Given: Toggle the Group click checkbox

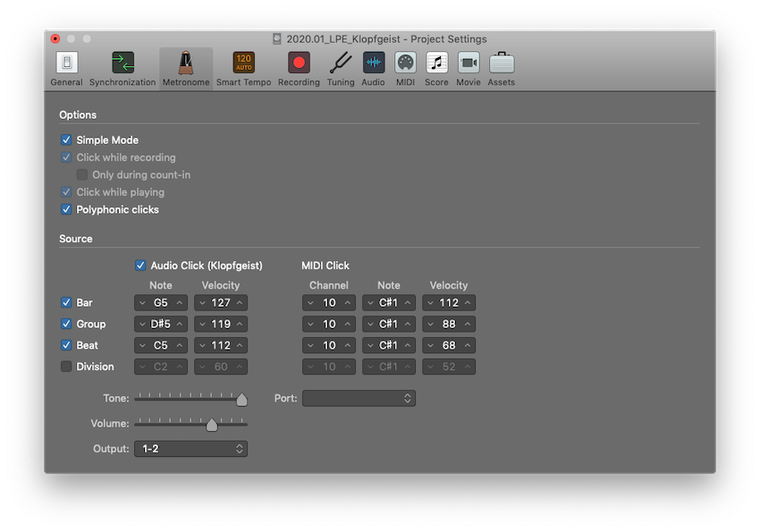Looking at the screenshot, I should tap(66, 324).
